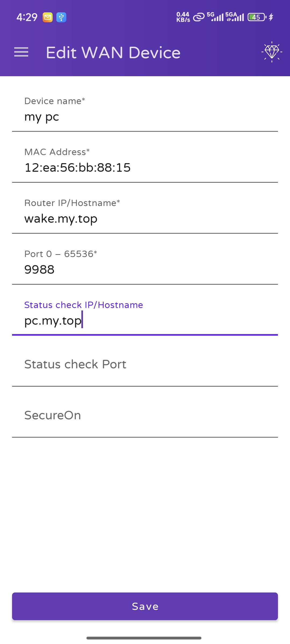Tap the status bar clock
This screenshot has width=290, height=644.
[x=27, y=17]
